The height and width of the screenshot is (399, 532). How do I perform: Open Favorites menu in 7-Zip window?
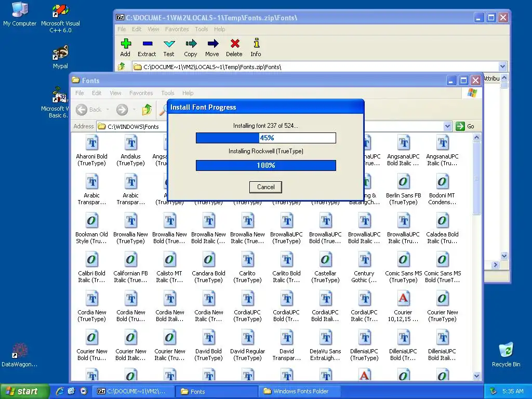point(177,29)
